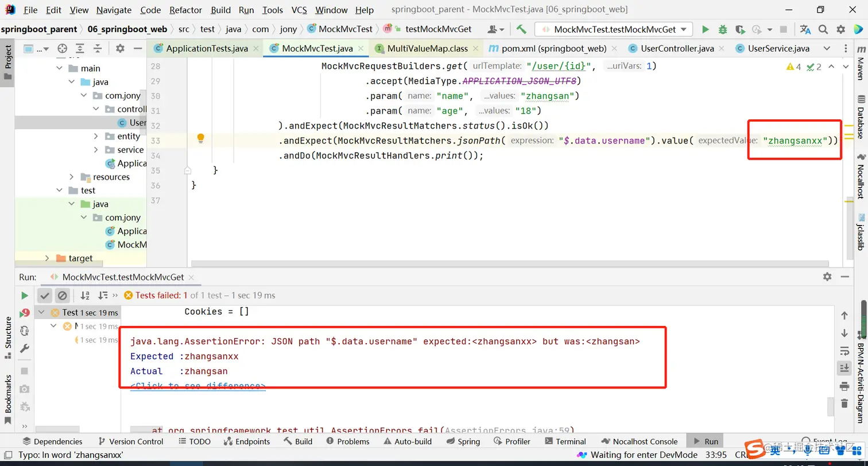Viewport: 868px width, 466px height.
Task: Clear console with trash icon
Action: click(844, 403)
